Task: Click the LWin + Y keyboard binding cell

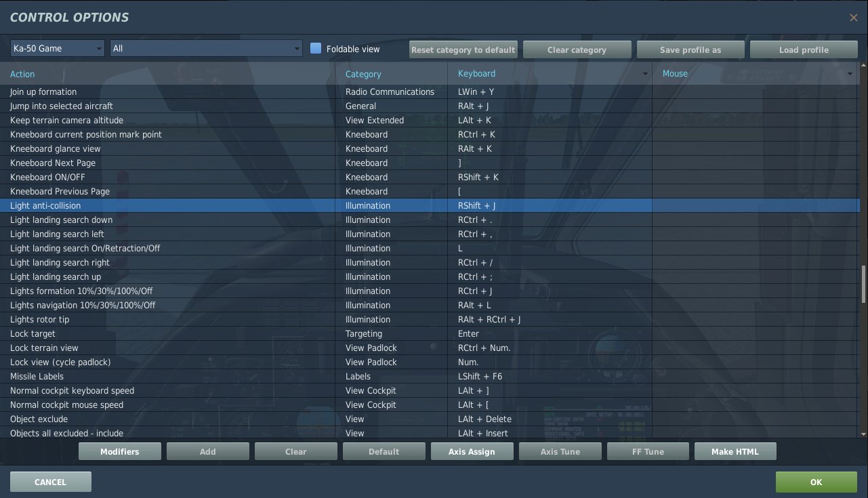Action: [x=550, y=91]
